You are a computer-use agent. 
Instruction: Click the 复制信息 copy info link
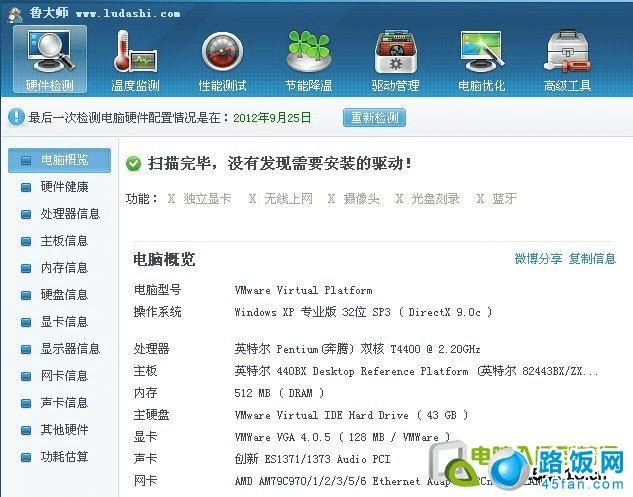pyautogui.click(x=592, y=258)
